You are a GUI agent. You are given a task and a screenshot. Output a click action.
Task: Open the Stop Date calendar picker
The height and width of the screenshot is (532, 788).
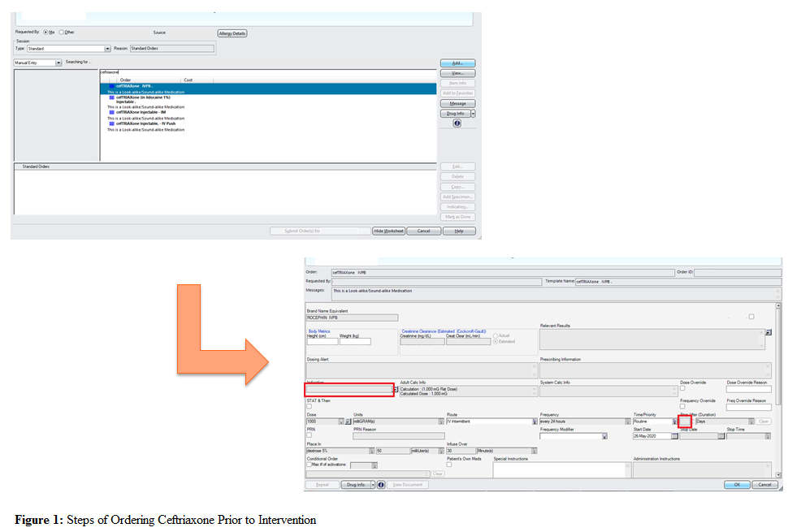pyautogui.click(x=721, y=436)
